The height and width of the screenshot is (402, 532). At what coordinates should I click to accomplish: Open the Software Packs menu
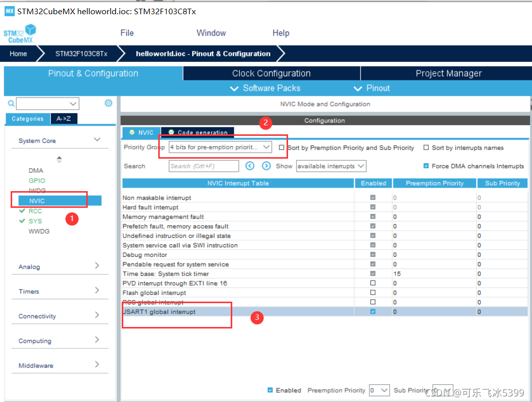point(266,88)
